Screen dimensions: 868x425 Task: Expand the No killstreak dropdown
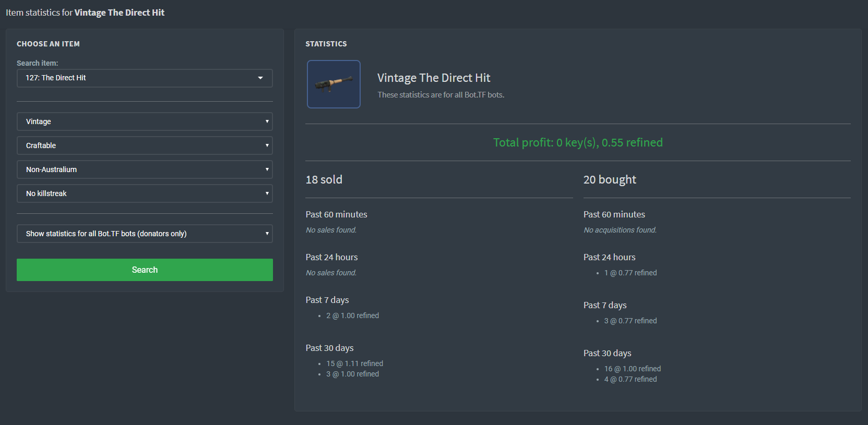click(145, 193)
